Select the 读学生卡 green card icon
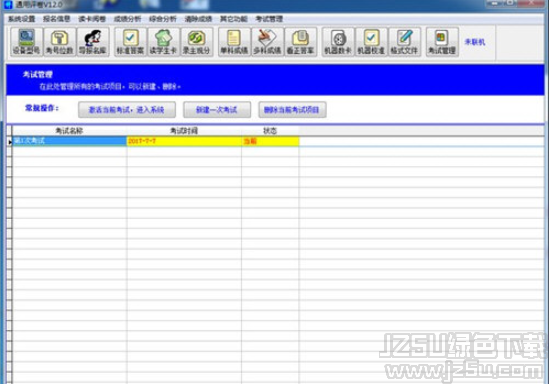 [x=164, y=42]
